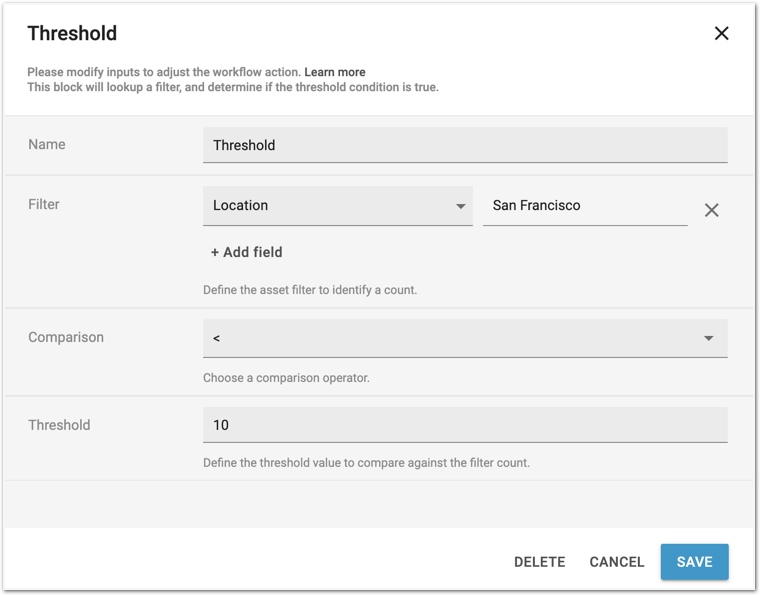Open the Learn more link
760x595 pixels.
click(335, 72)
